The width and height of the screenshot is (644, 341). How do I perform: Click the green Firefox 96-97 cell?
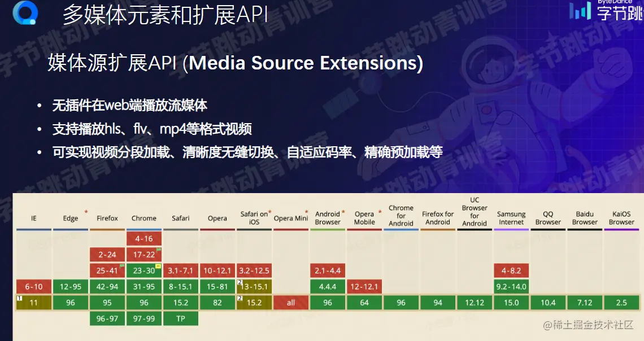107,318
